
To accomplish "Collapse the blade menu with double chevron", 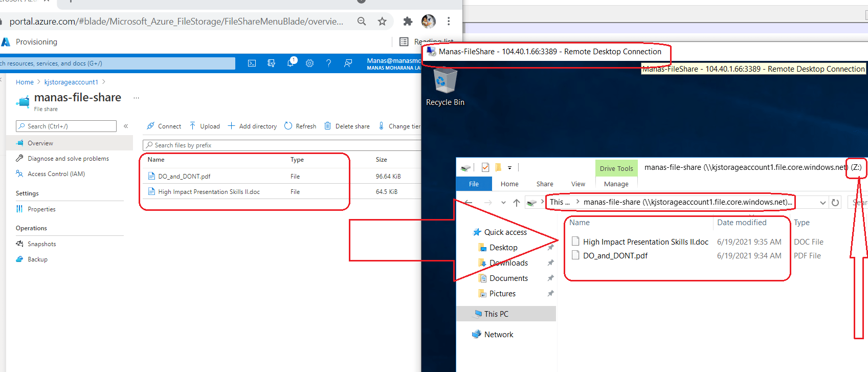I will pos(126,126).
